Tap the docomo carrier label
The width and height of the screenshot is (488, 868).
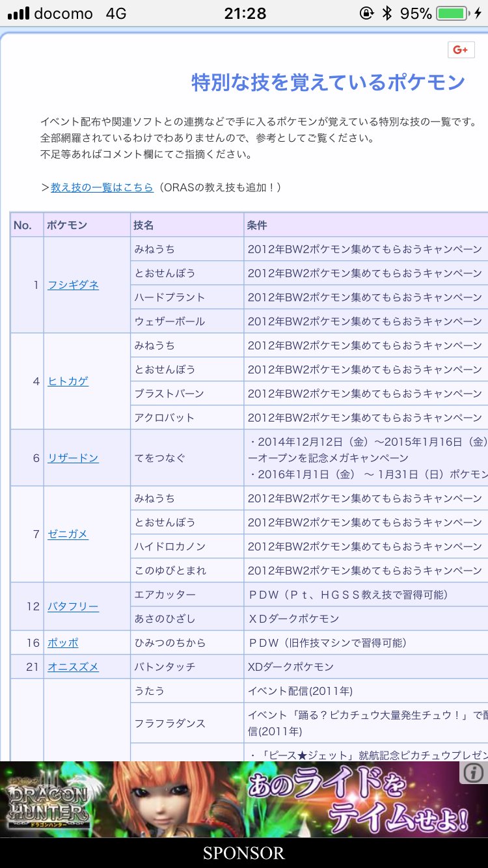click(63, 13)
